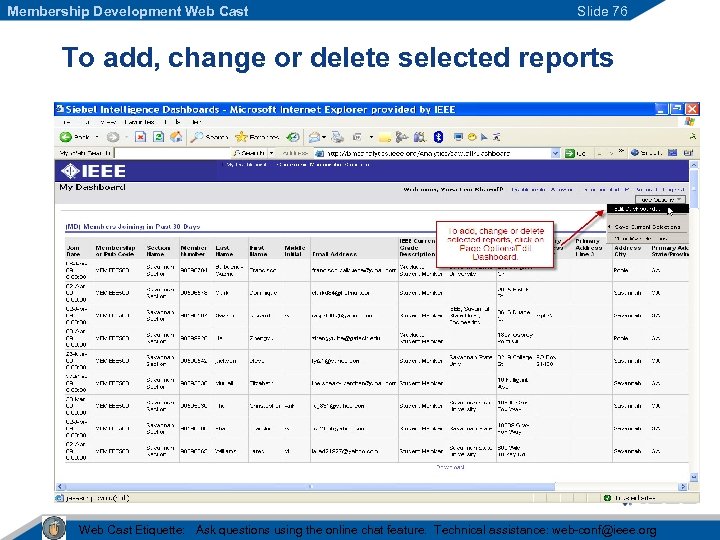Open the Back button history dropdown arrow
This screenshot has width=720, height=540.
pyautogui.click(x=97, y=137)
